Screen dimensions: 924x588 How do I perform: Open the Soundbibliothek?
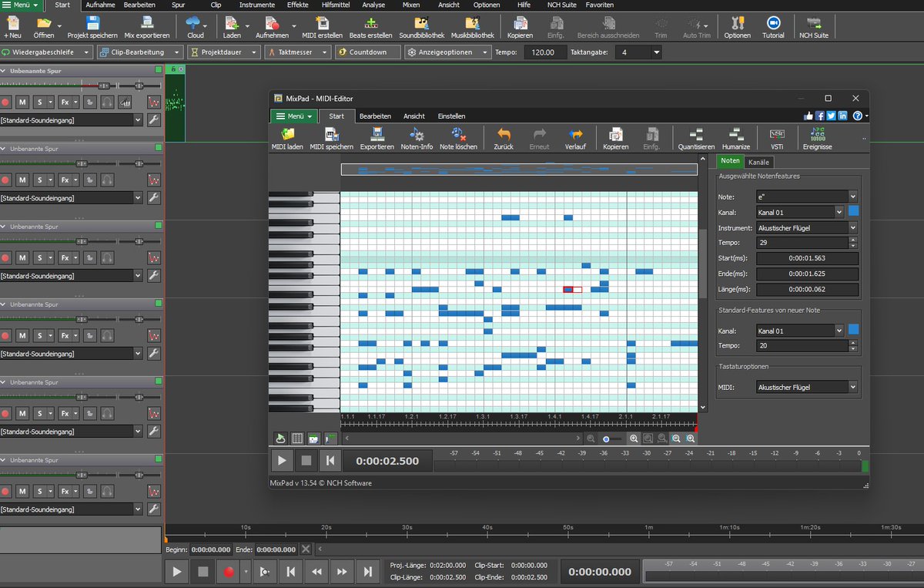pos(421,28)
